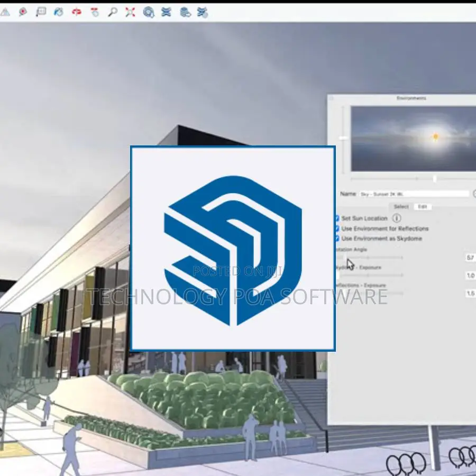Click the info icon beside Set Sun Location

[x=397, y=218]
